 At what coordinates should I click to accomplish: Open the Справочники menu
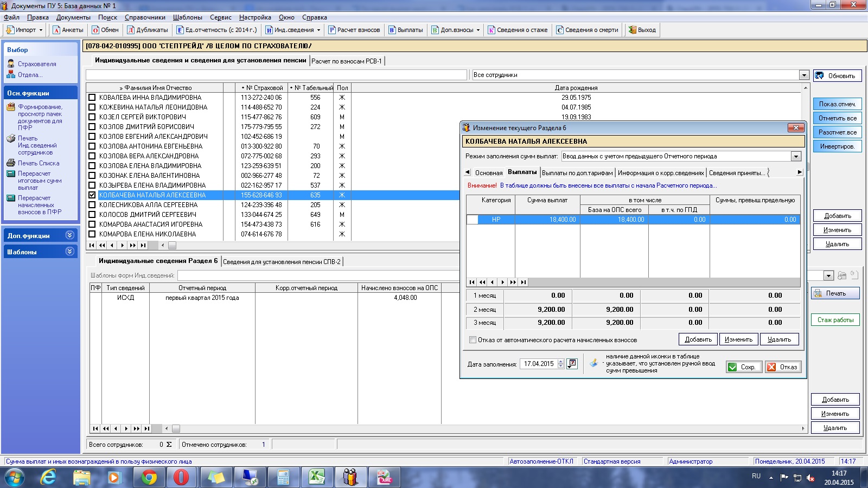(x=145, y=17)
